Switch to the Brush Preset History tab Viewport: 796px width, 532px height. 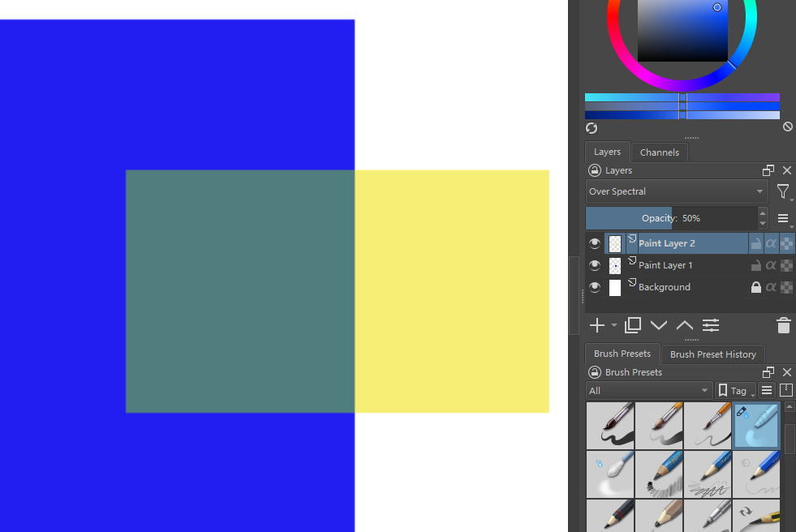tap(712, 354)
